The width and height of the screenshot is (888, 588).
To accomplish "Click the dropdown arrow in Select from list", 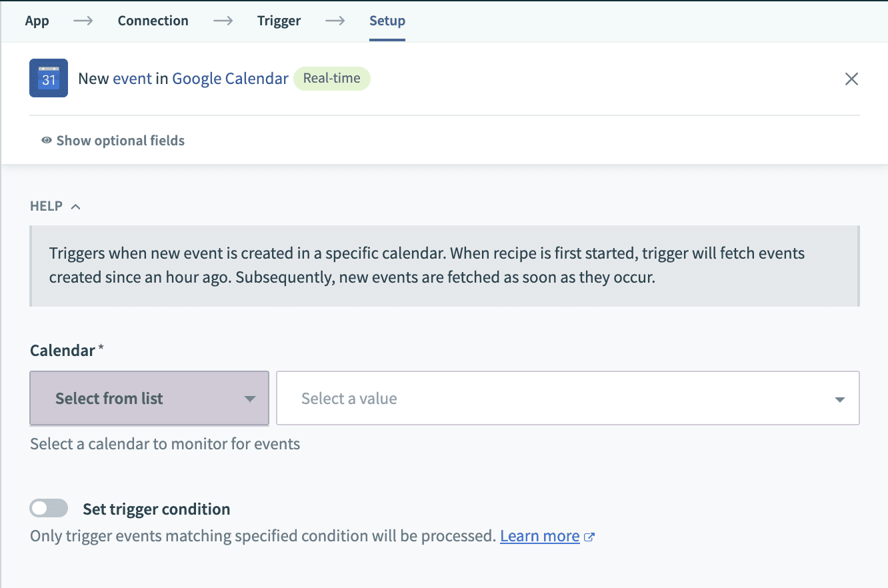I will (x=251, y=398).
